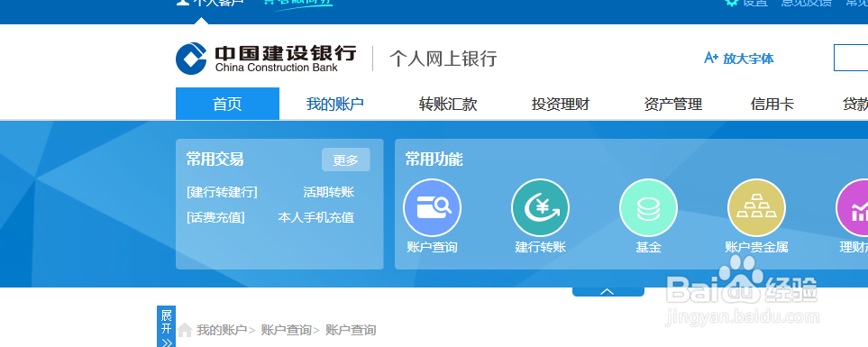Open the 活期转账 link
Image resolution: width=868 pixels, height=347 pixels.
[x=329, y=192]
